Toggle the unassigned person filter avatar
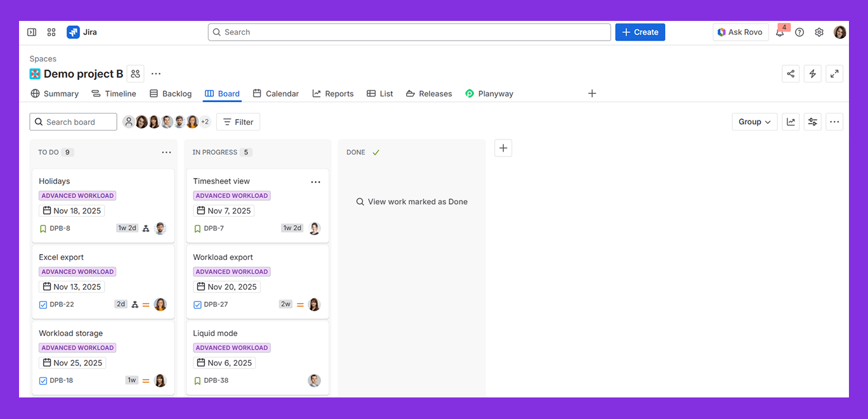The width and height of the screenshot is (868, 419). (x=129, y=121)
